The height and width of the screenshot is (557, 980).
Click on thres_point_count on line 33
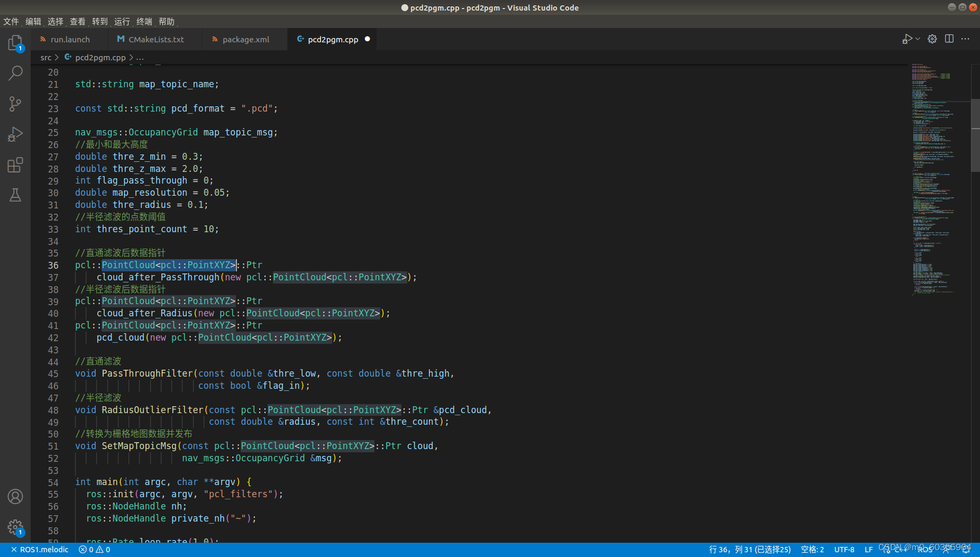142,229
